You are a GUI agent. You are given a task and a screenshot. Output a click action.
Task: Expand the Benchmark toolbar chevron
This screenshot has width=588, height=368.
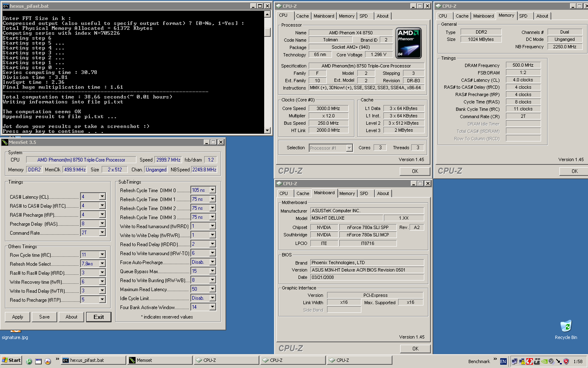495,359
